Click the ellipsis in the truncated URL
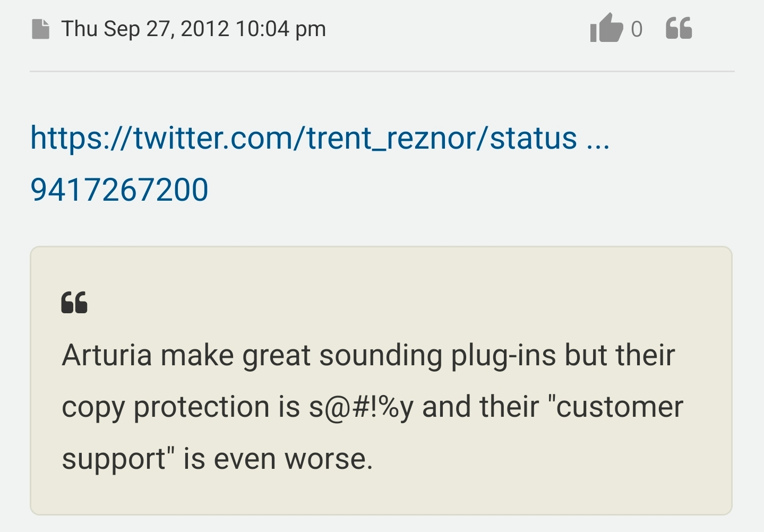 pos(598,139)
